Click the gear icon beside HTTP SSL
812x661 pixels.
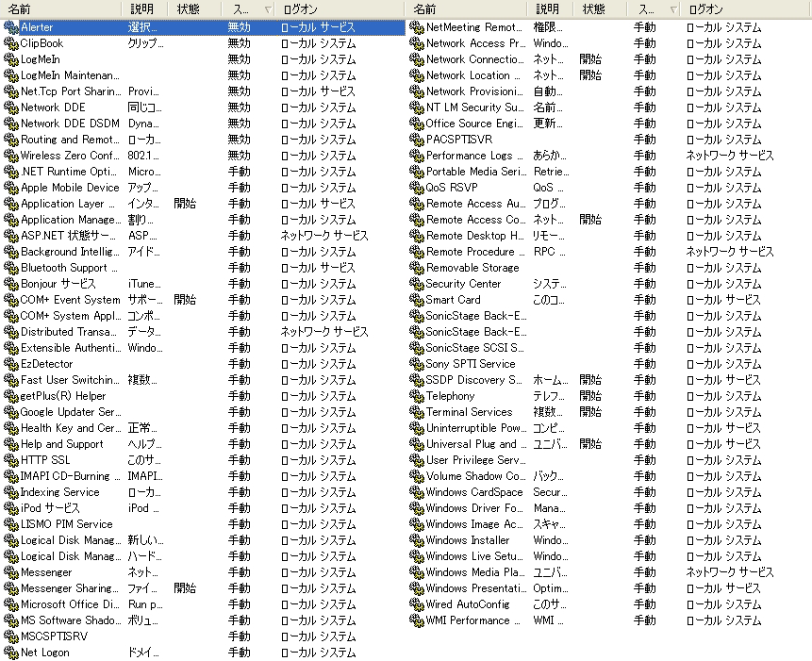coord(11,460)
